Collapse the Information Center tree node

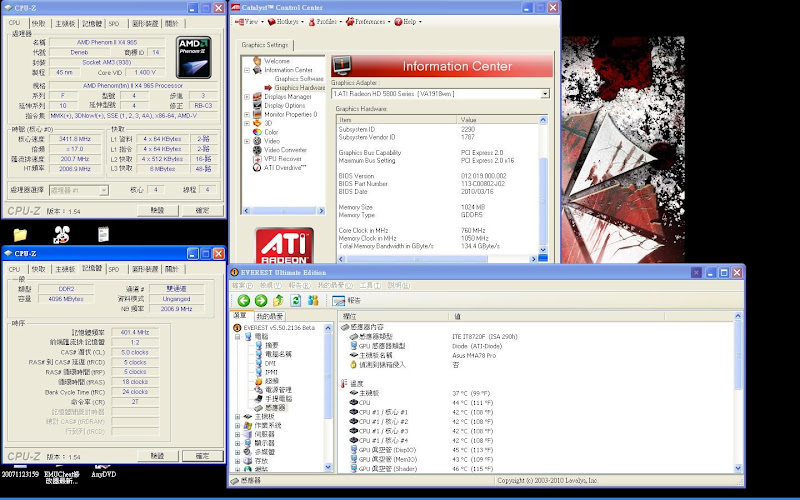[248, 70]
